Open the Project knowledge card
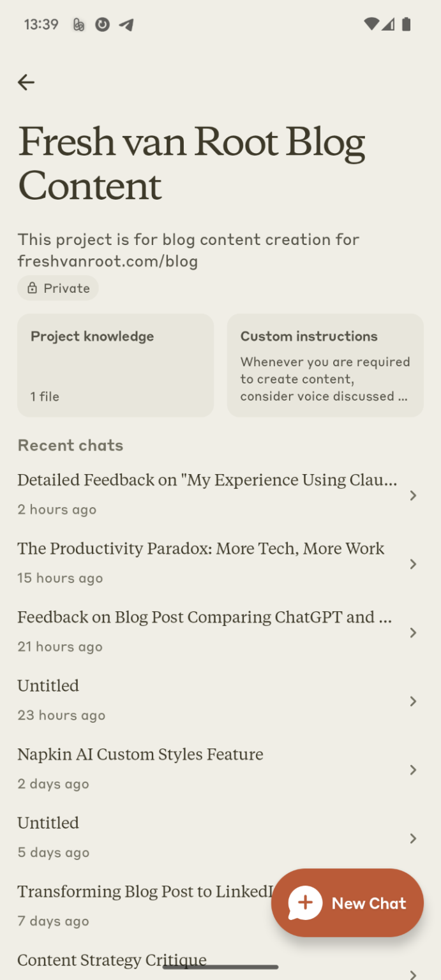Image resolution: width=441 pixels, height=980 pixels. [116, 366]
